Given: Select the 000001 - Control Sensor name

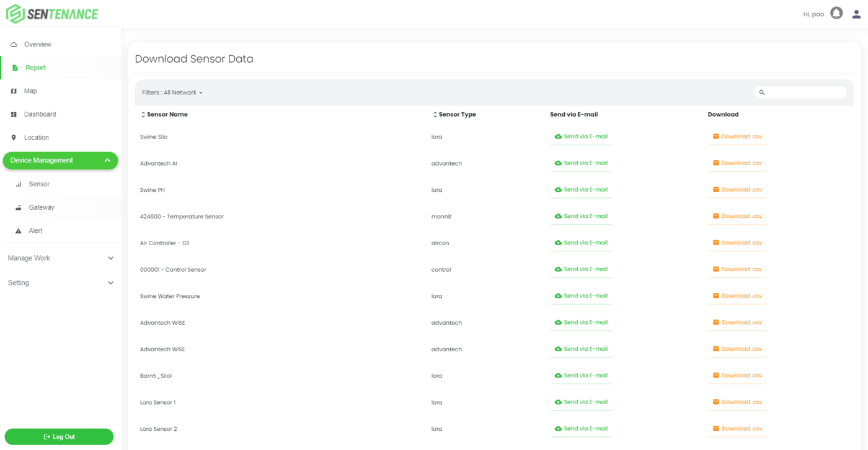Looking at the screenshot, I should click(173, 269).
